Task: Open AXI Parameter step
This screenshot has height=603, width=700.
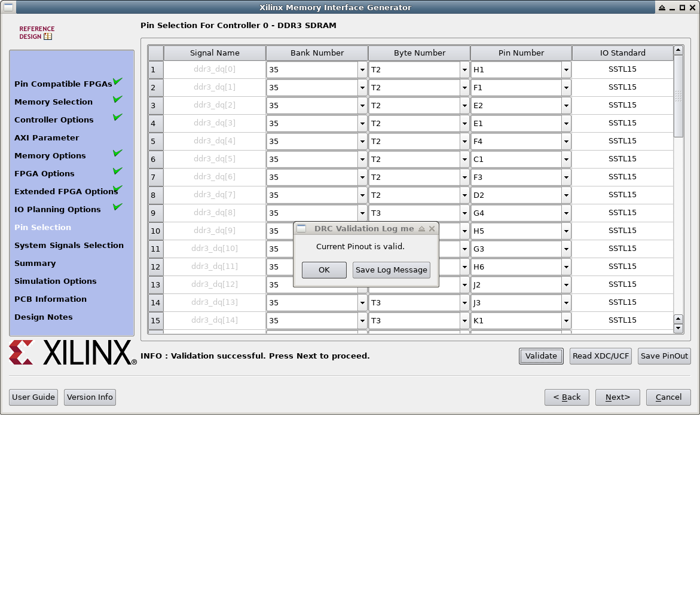Action: click(47, 137)
